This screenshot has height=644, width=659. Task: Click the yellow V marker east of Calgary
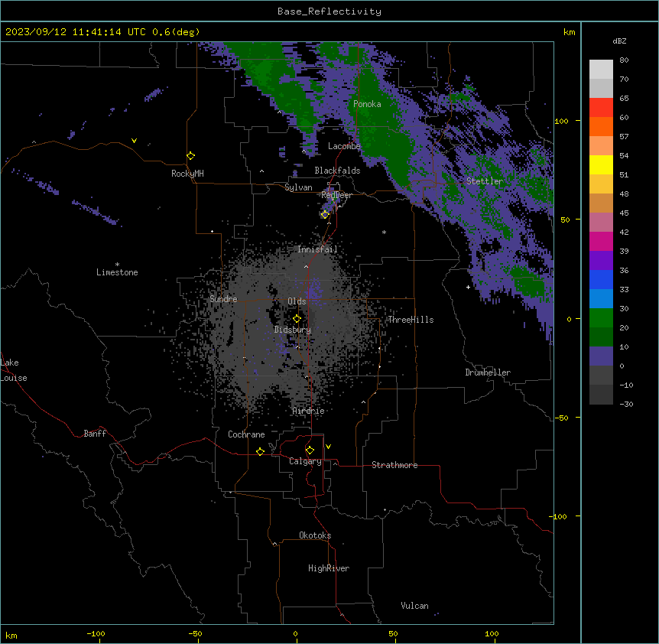(328, 447)
